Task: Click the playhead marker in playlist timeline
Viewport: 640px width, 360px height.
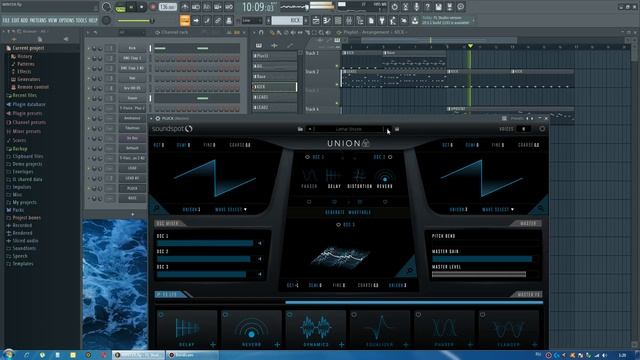Action: coord(470,46)
